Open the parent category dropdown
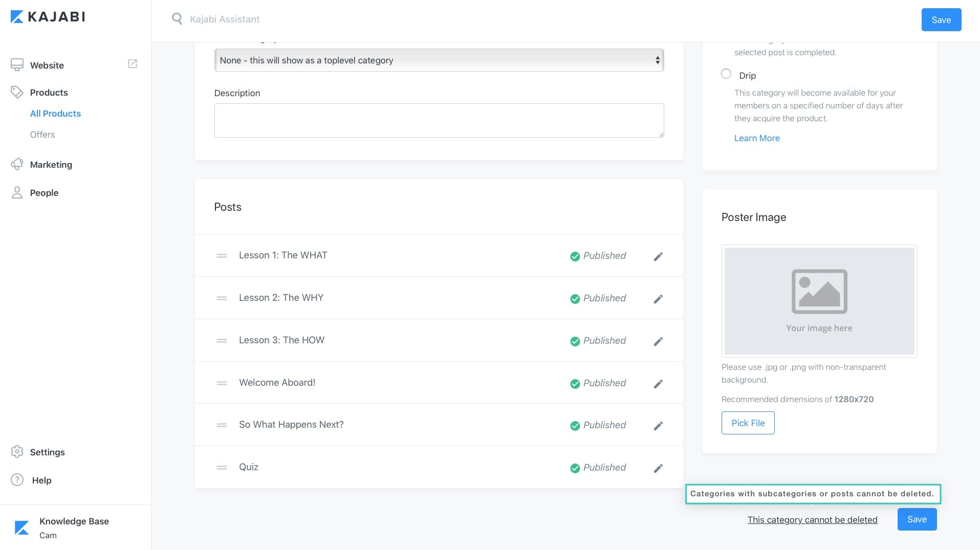Viewport: 980px width, 550px height. 439,60
